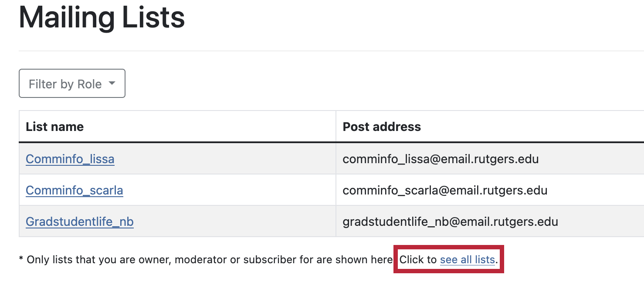The width and height of the screenshot is (644, 295).
Task: Click the "Mailing Lists" page heading
Action: (102, 17)
